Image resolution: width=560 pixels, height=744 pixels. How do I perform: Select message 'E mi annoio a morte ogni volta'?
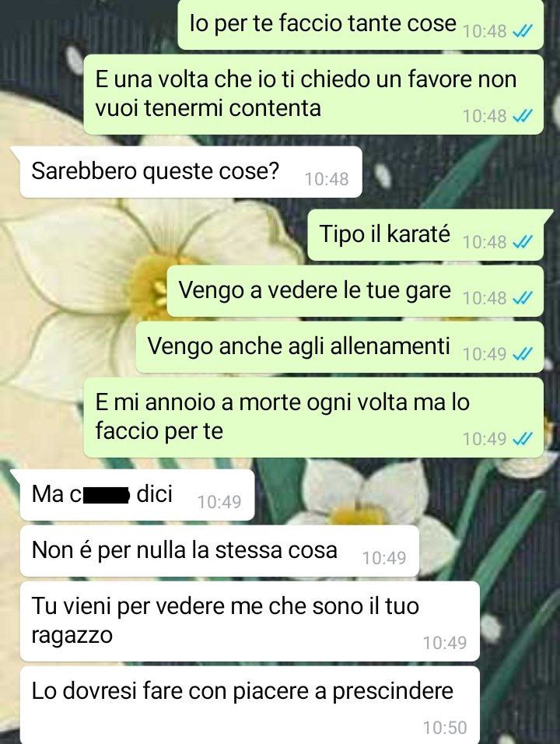pyautogui.click(x=313, y=418)
